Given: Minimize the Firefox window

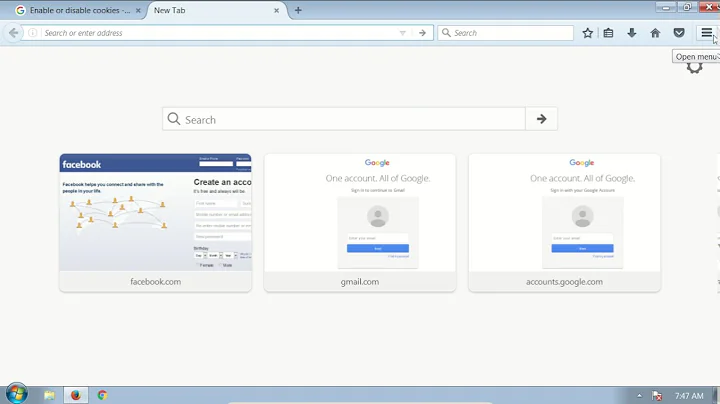Looking at the screenshot, I should pos(666,7).
